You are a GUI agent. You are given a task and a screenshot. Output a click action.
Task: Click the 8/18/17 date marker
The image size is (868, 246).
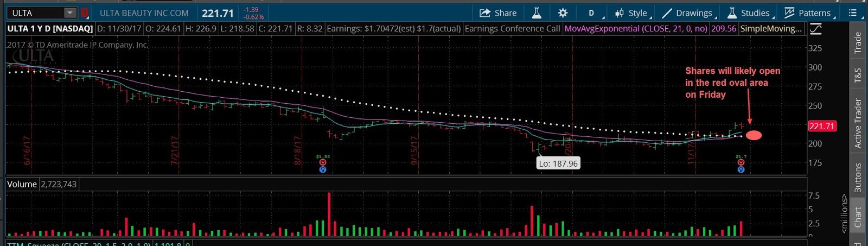pyautogui.click(x=297, y=150)
